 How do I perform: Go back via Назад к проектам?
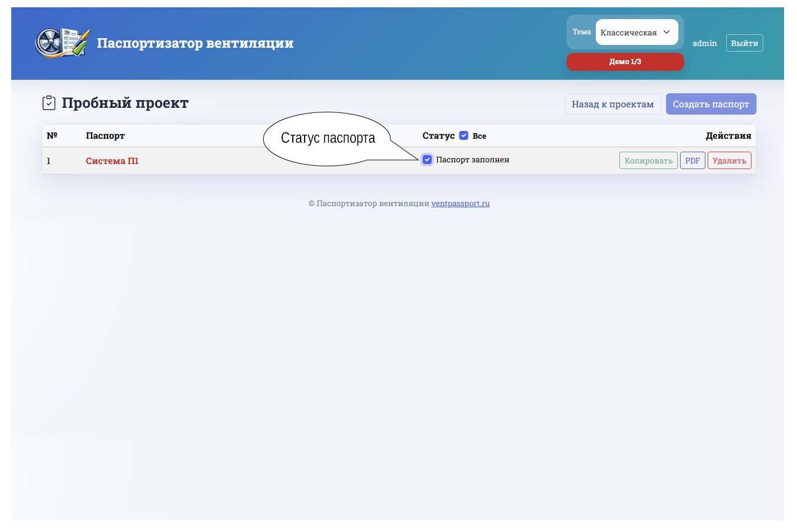(x=613, y=104)
